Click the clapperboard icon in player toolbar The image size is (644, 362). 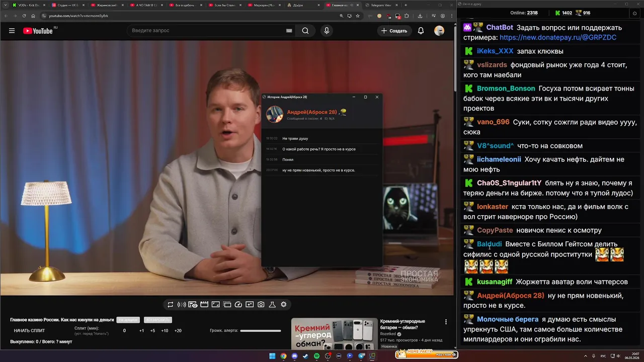(x=204, y=305)
